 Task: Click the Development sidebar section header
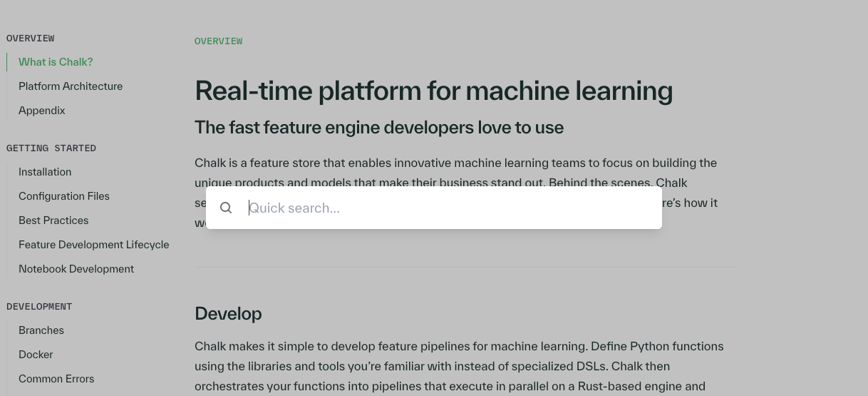pyautogui.click(x=39, y=307)
